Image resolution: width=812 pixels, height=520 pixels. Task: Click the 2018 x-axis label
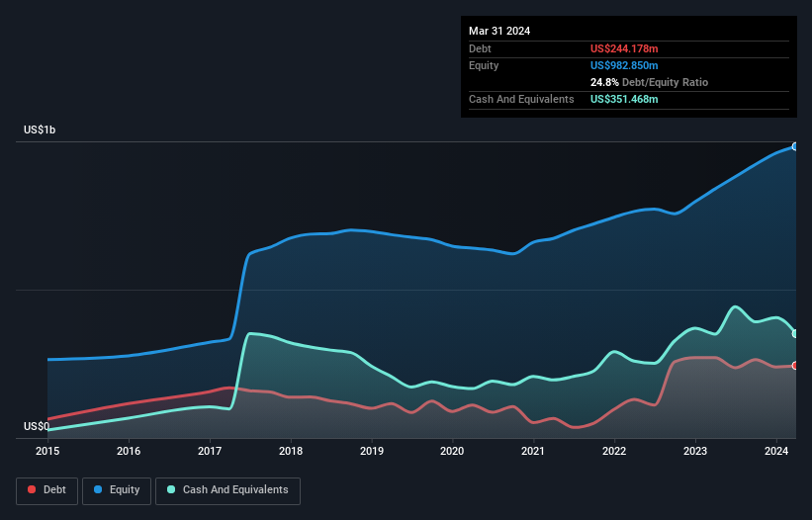pos(291,451)
